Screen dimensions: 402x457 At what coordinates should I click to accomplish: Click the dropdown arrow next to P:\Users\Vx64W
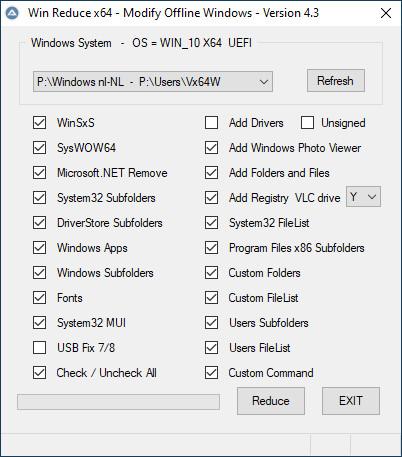(x=264, y=82)
